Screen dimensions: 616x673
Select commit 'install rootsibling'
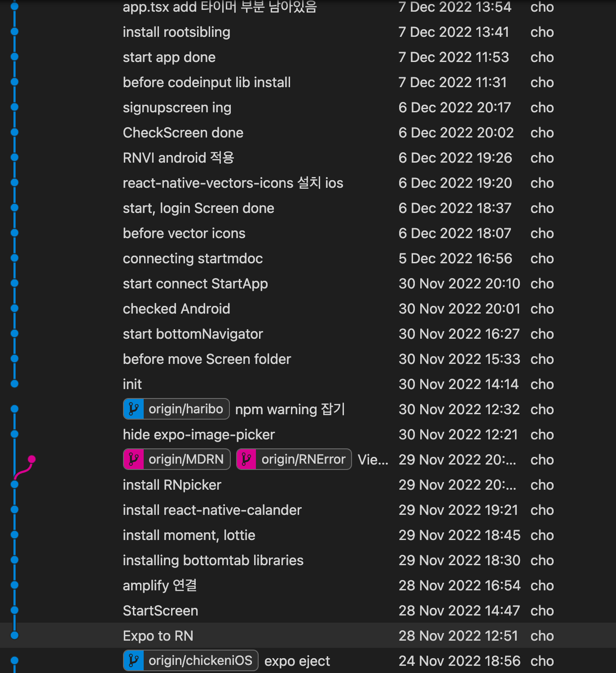pyautogui.click(x=176, y=32)
